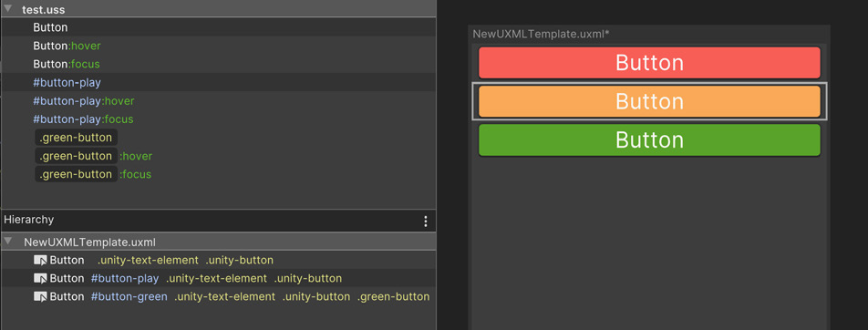Image resolution: width=868 pixels, height=330 pixels.
Task: Click the icon of the #button-play hierarchy row
Action: (40, 279)
